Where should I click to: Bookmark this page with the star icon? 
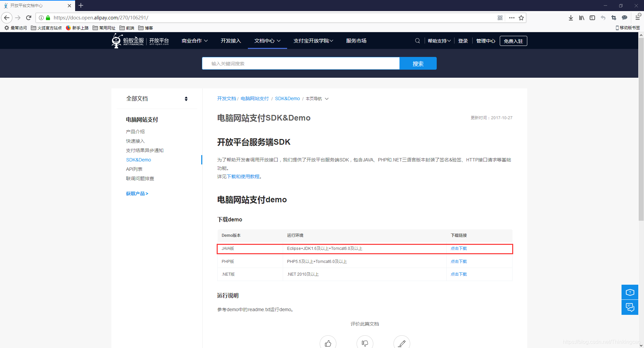click(521, 18)
